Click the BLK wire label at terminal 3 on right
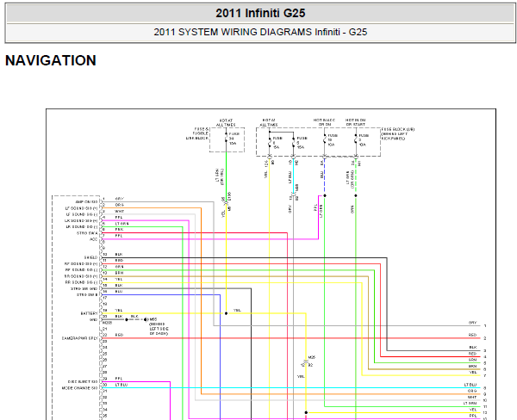Viewport: 517px width, 420px height. point(473,348)
